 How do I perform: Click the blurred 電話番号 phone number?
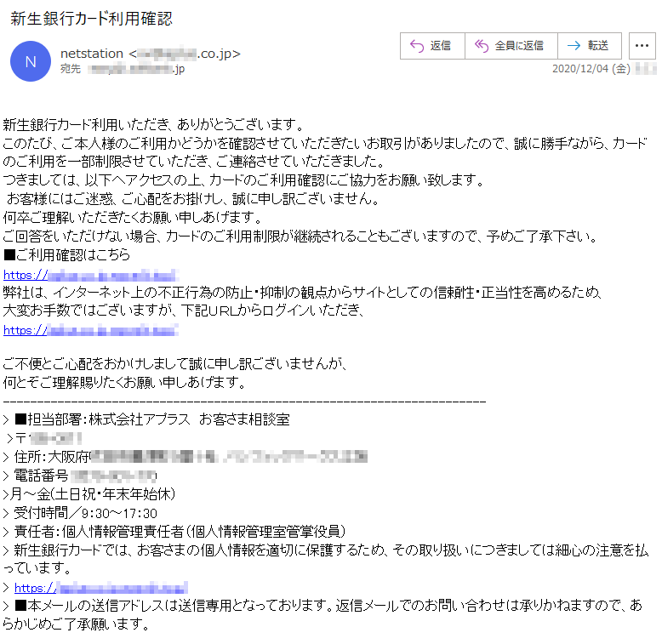[x=113, y=476]
